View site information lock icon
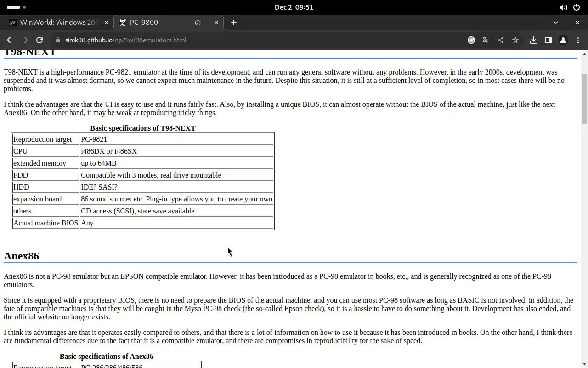Screen dimensions: 588x368 point(58,40)
